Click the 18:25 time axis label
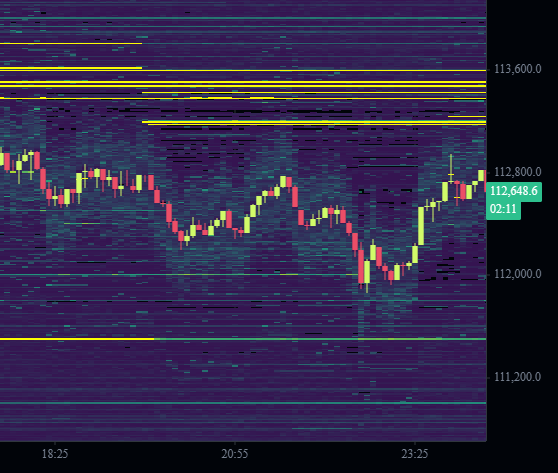Screen dimensions: 558x473 tap(55, 454)
